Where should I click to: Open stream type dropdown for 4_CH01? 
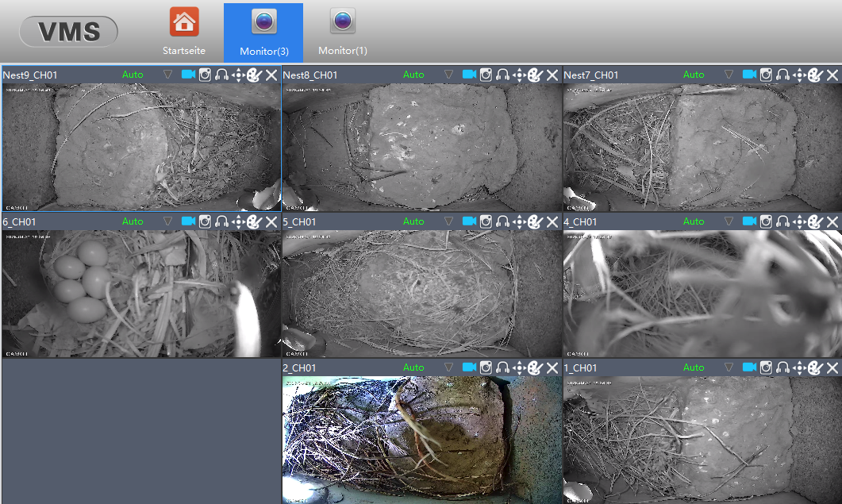pos(729,221)
